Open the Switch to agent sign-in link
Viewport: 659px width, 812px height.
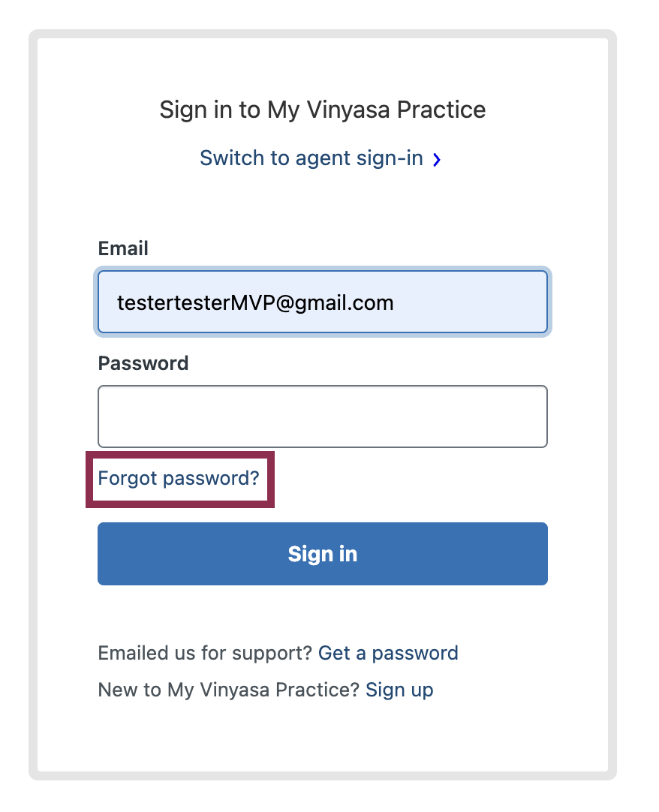[320, 158]
